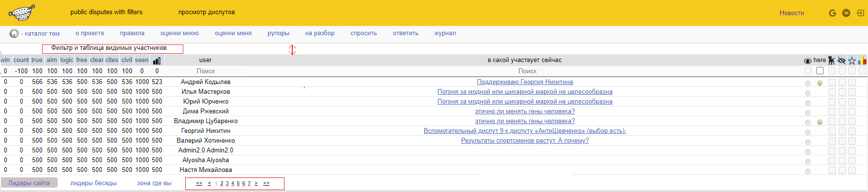Open the 'журнал' menu item
The height and width of the screenshot is (192, 868).
point(445,33)
